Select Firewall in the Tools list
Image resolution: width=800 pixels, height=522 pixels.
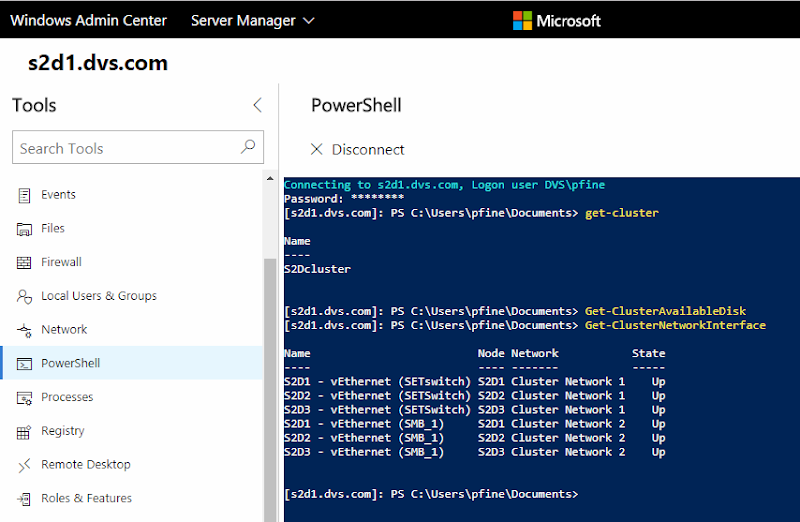tap(61, 262)
